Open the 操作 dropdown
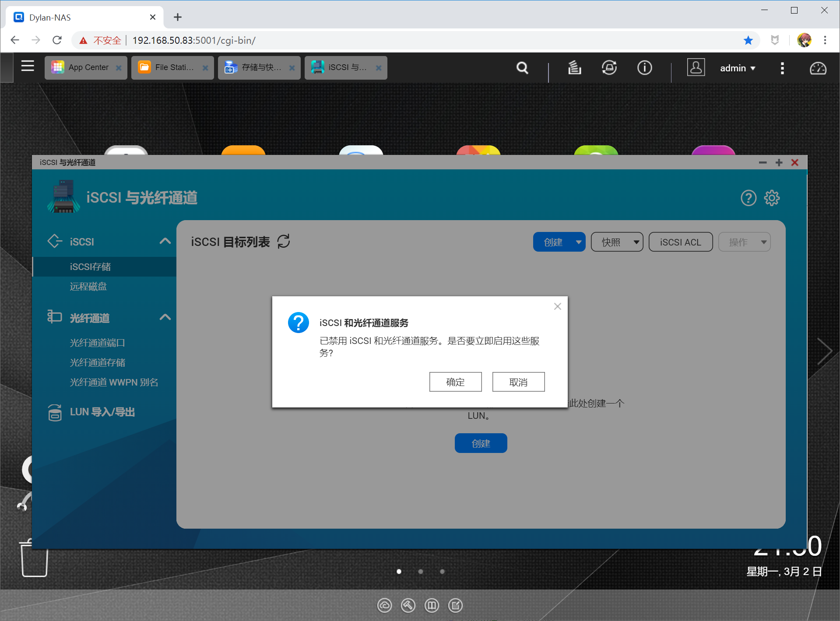840x621 pixels. 744,242
